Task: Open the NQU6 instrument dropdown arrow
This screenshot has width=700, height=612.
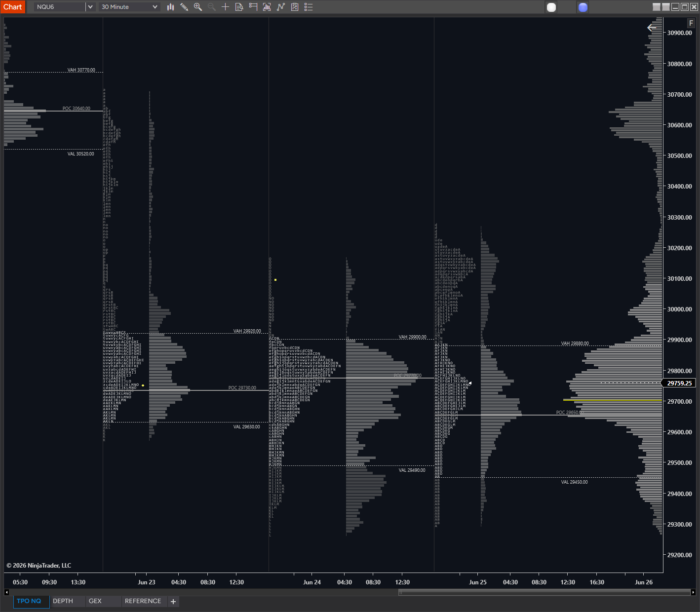Action: click(90, 7)
